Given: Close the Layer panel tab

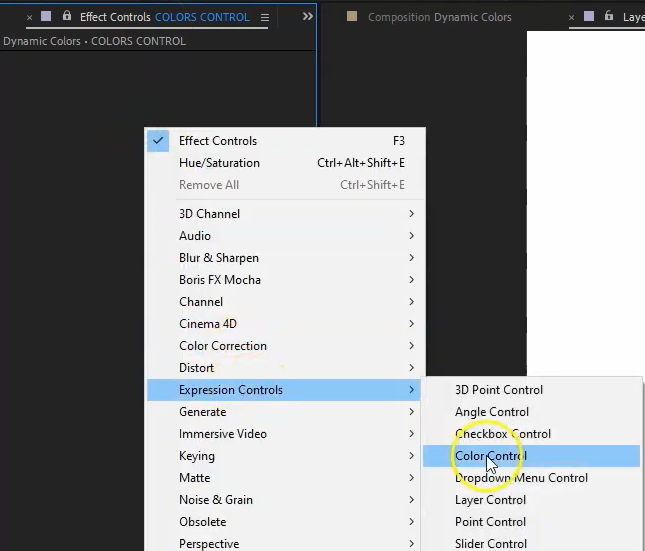Looking at the screenshot, I should 571,17.
